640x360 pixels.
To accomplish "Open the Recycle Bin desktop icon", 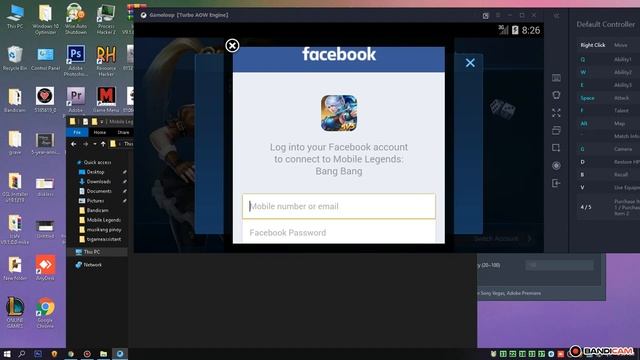I will pos(15,58).
